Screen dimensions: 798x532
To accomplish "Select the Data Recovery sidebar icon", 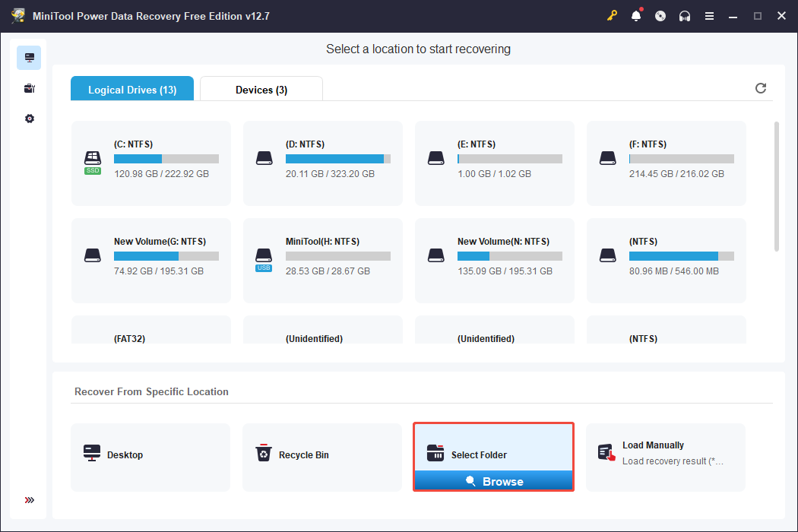I will pos(29,57).
